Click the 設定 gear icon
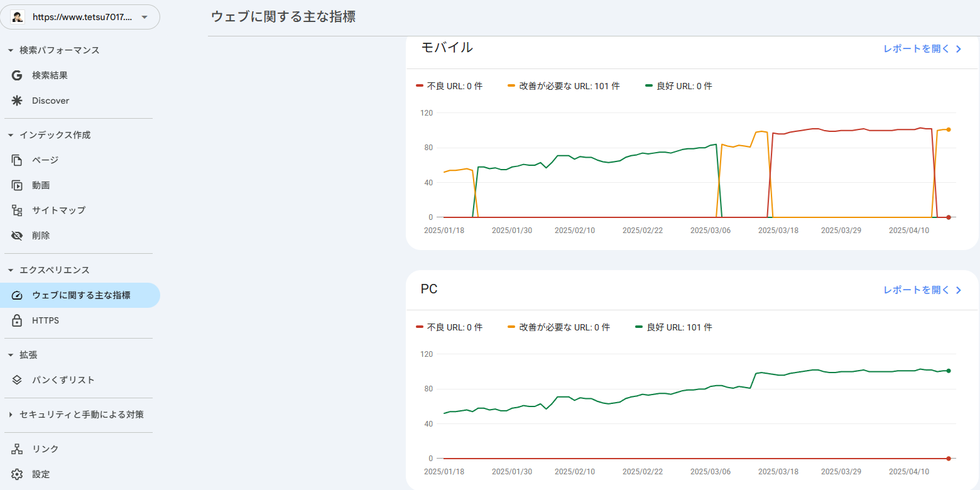This screenshot has height=490, width=980. [x=17, y=474]
